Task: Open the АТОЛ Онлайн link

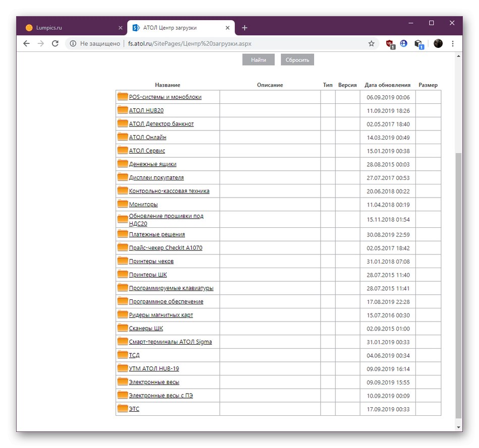Action: click(x=148, y=137)
